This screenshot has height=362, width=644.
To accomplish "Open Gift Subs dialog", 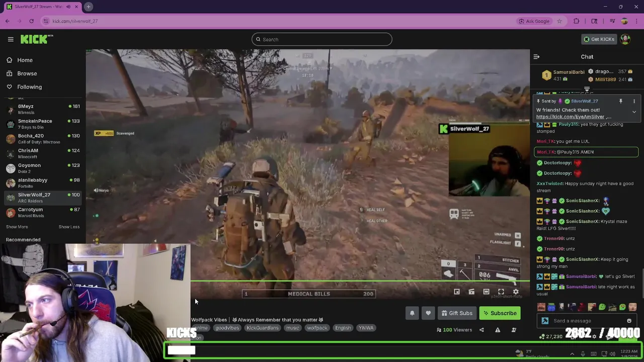I will [457, 313].
